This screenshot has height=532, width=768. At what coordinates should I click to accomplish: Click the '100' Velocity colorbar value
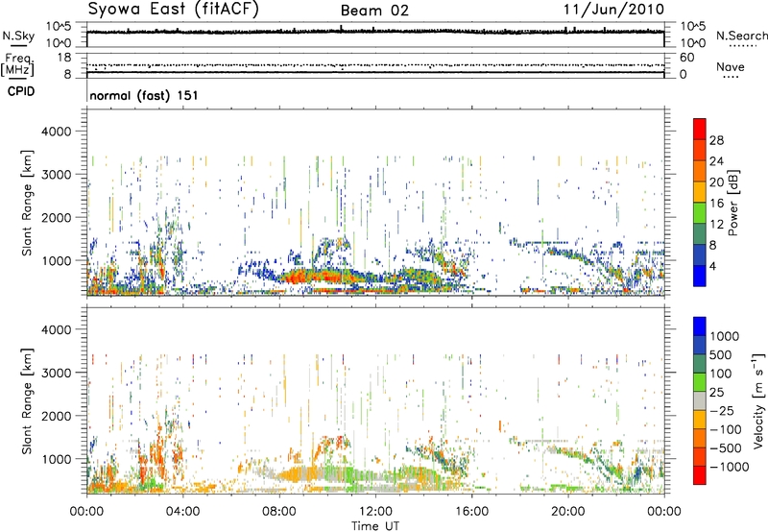point(721,374)
